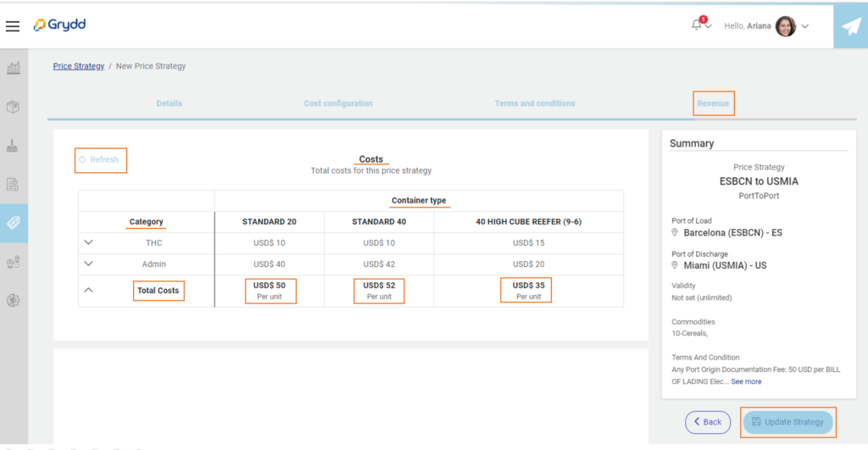This screenshot has width=868, height=450.
Task: Open the price tag sidebar icon
Action: click(x=14, y=223)
